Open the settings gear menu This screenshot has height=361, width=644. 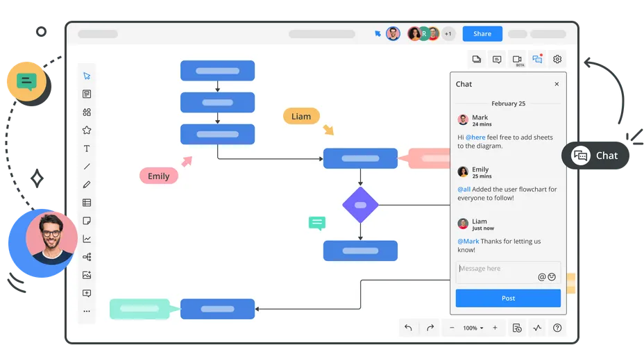click(x=557, y=60)
